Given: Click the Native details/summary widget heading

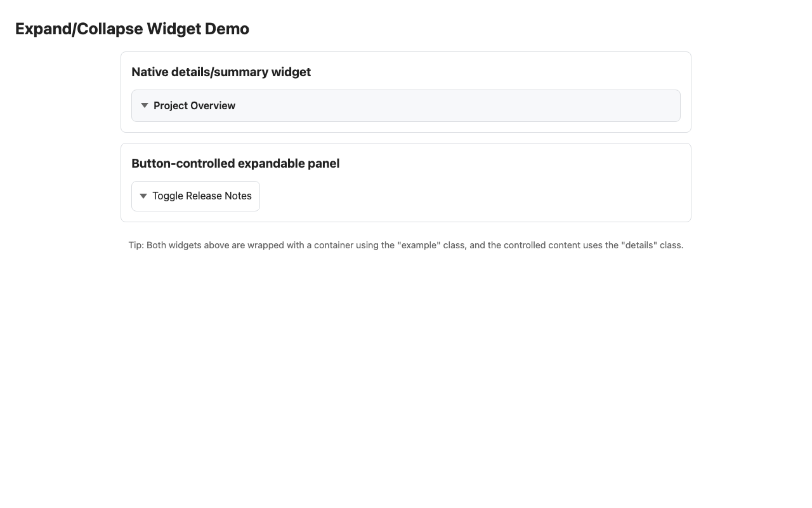Looking at the screenshot, I should pyautogui.click(x=221, y=72).
